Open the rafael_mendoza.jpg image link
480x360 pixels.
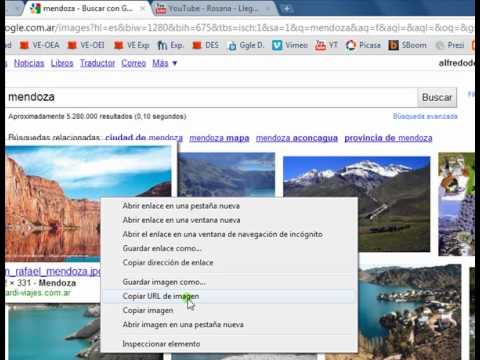click(x=53, y=272)
